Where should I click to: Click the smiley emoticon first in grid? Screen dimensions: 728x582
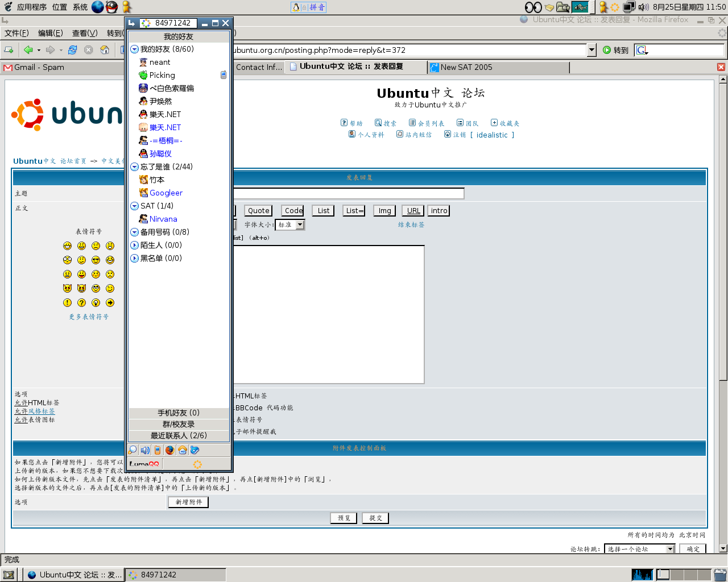(68, 246)
